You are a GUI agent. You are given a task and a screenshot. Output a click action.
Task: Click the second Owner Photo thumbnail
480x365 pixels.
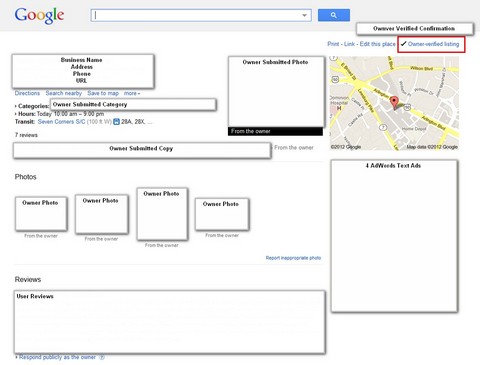coord(102,214)
